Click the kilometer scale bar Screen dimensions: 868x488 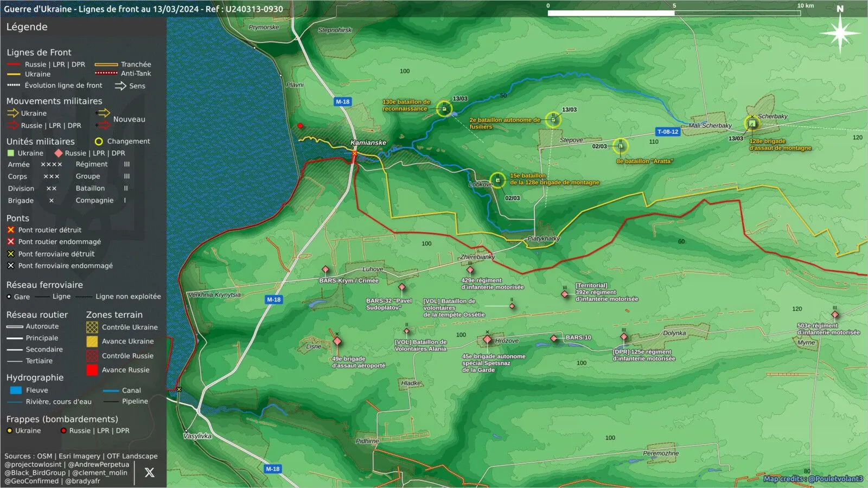(674, 13)
